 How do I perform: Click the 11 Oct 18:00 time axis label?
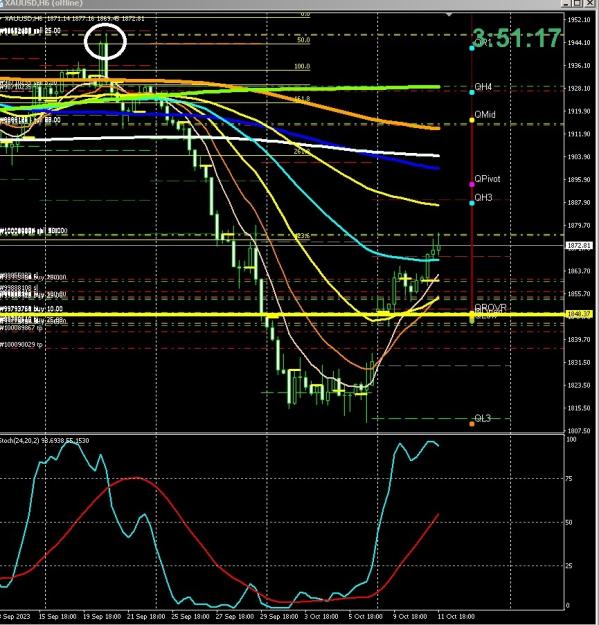click(x=456, y=617)
